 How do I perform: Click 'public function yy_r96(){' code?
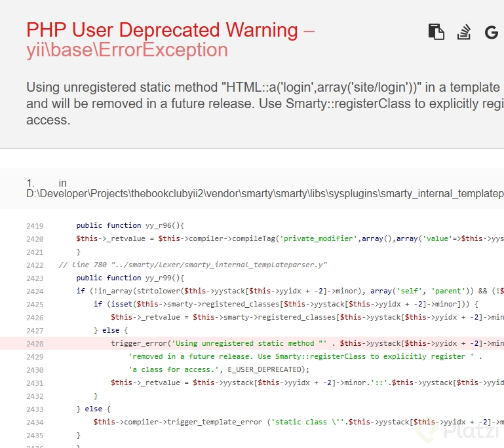click(x=130, y=225)
